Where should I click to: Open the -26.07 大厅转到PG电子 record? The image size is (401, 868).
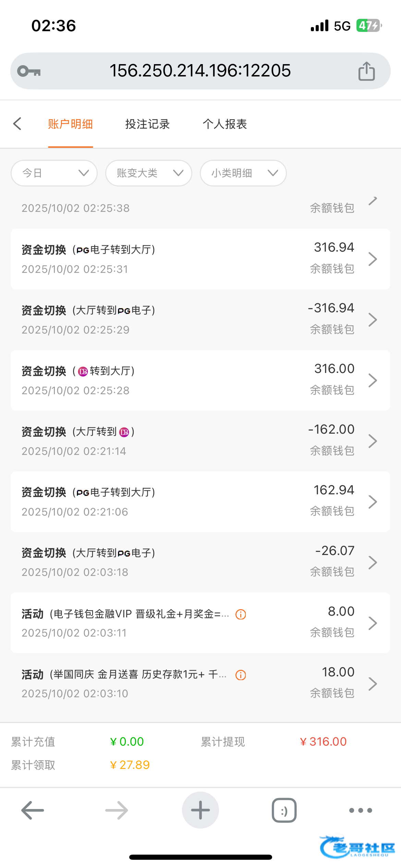point(200,562)
